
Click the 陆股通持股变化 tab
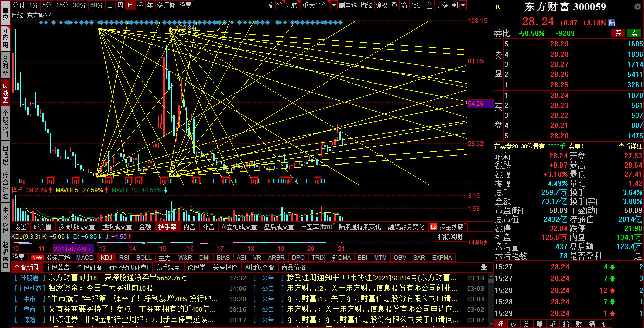pyautogui.click(x=359, y=227)
